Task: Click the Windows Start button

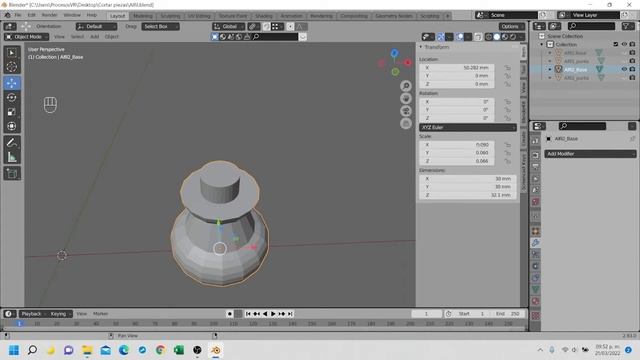Action: 14,350
